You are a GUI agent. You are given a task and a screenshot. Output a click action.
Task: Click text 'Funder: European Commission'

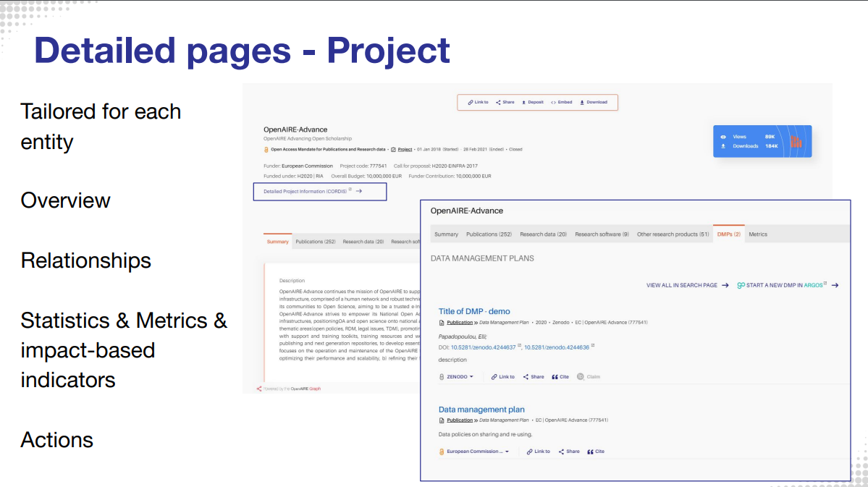pyautogui.click(x=298, y=166)
